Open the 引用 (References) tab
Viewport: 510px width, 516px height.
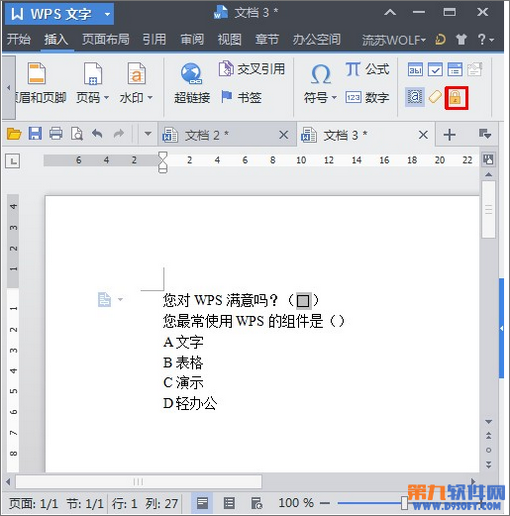(154, 39)
